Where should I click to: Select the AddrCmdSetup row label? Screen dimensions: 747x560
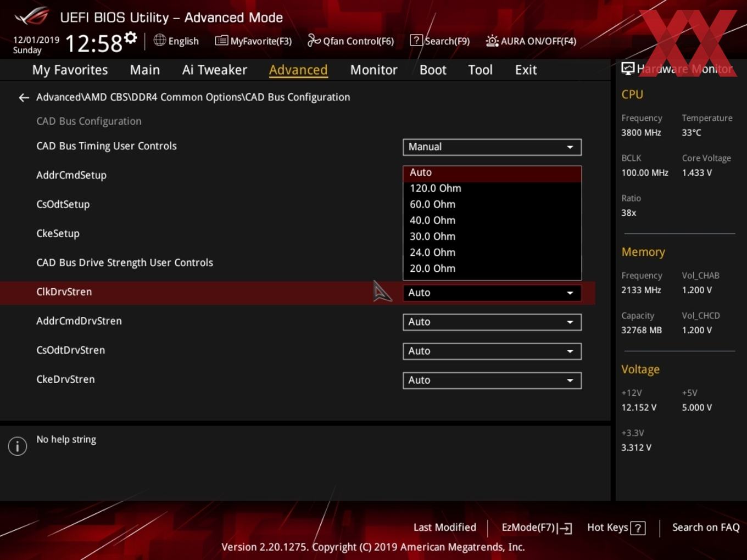pyautogui.click(x=71, y=175)
